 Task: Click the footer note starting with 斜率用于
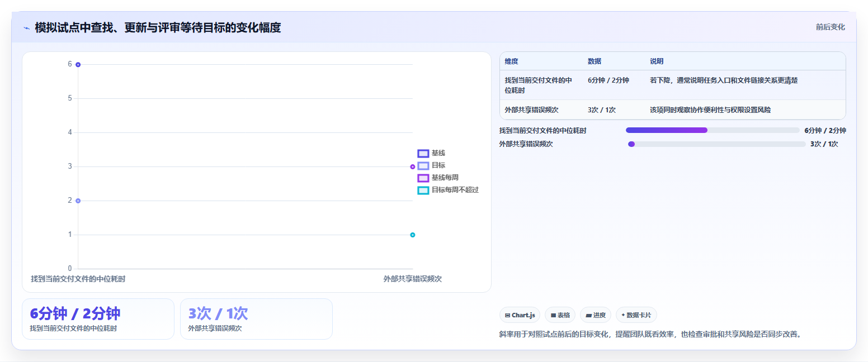pos(651,335)
